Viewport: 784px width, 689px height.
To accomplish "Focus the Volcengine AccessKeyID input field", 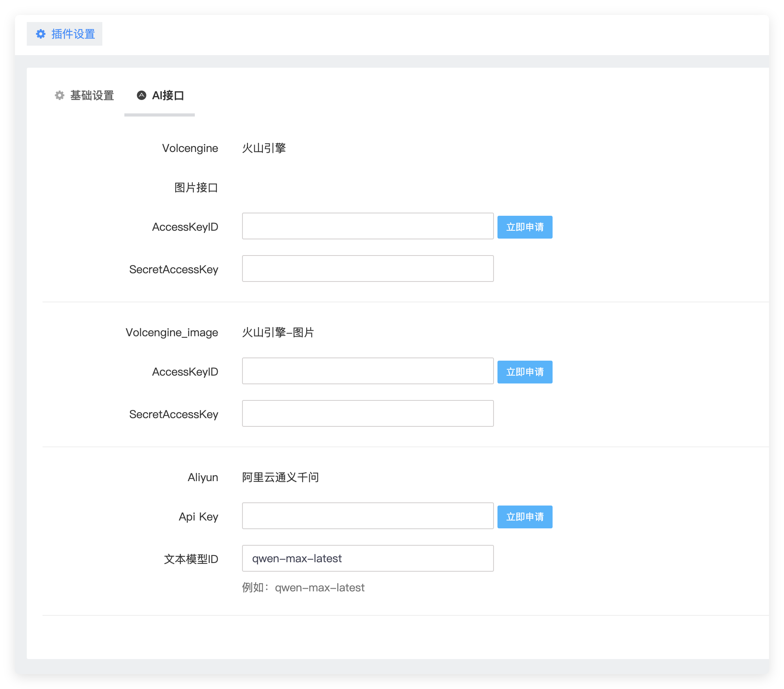I will click(368, 226).
